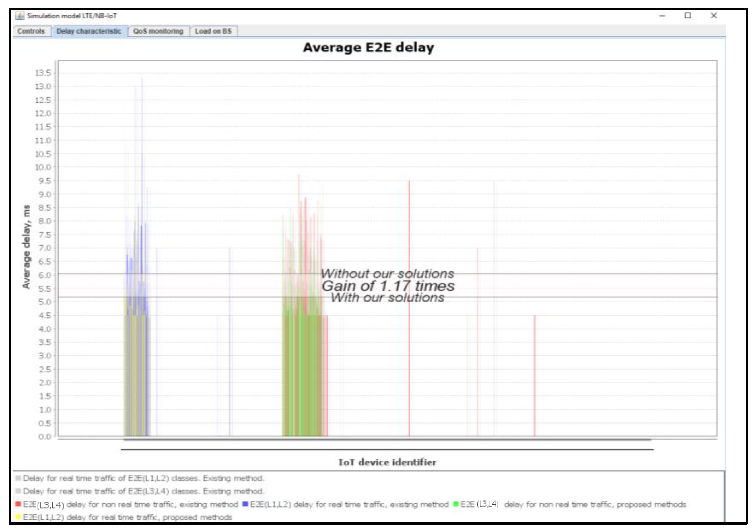Click the 'Average E2E delay' chart title
Image resolution: width=756 pixels, height=532 pixels.
(x=368, y=48)
